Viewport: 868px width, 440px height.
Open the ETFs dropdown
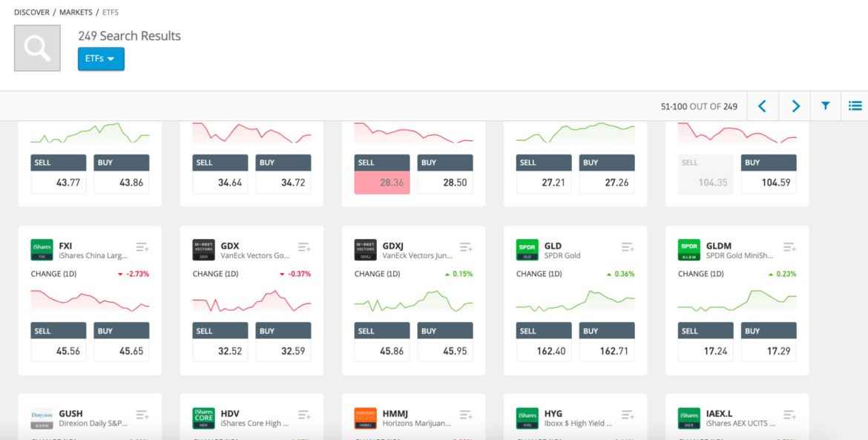tap(101, 59)
